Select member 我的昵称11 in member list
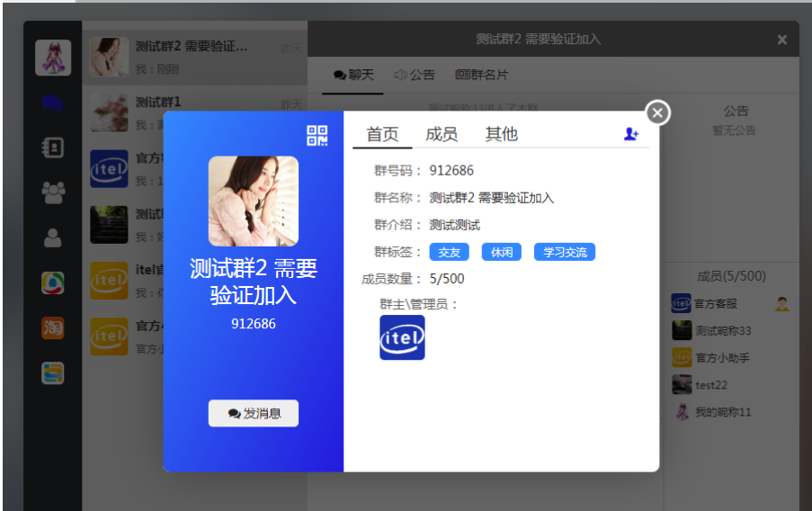 (x=731, y=412)
